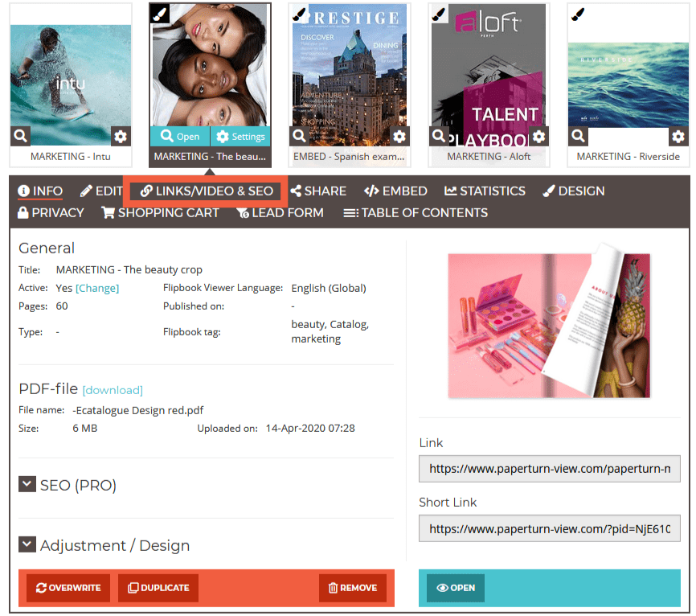Viewport: 696px width, 616px height.
Task: Select the MARKETING - Riverside flipbook cover
Action: pos(628,85)
